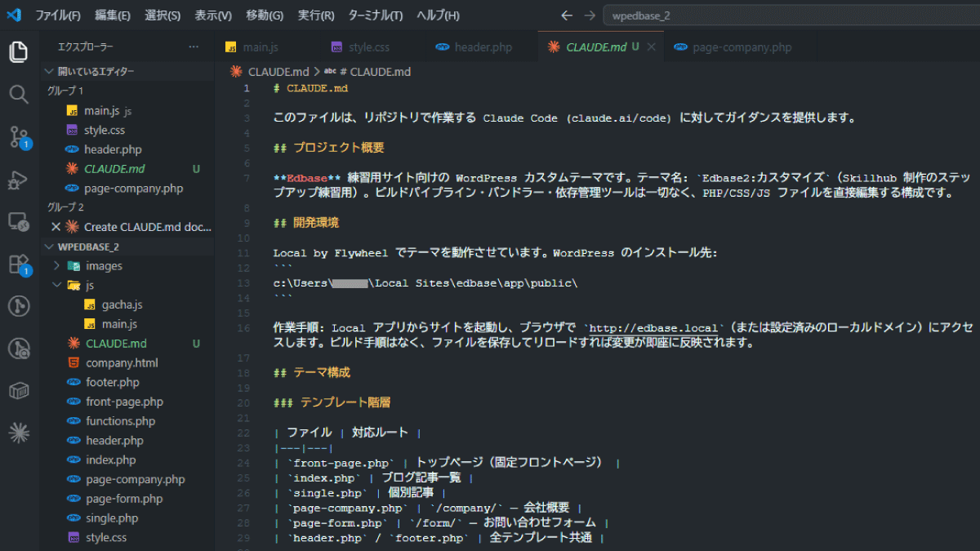Open the explorer panel more actions (...) menu

(194, 47)
